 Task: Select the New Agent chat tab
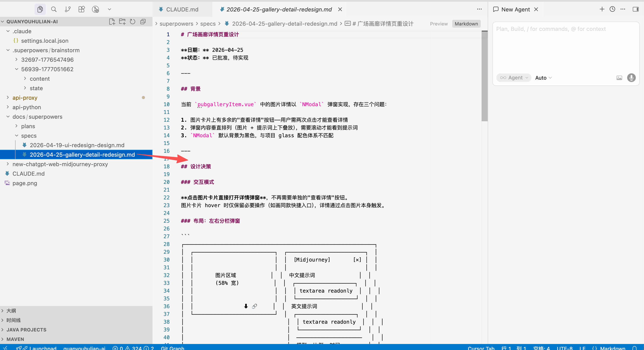click(x=516, y=9)
